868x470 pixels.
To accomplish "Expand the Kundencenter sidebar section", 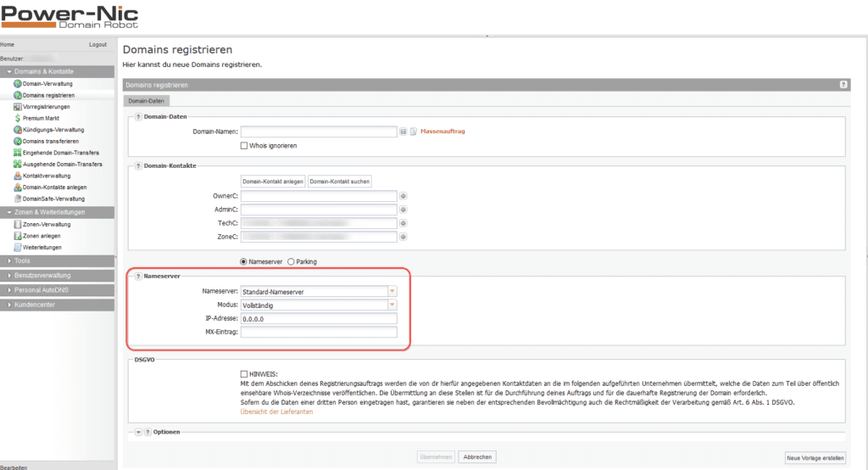I will [57, 305].
